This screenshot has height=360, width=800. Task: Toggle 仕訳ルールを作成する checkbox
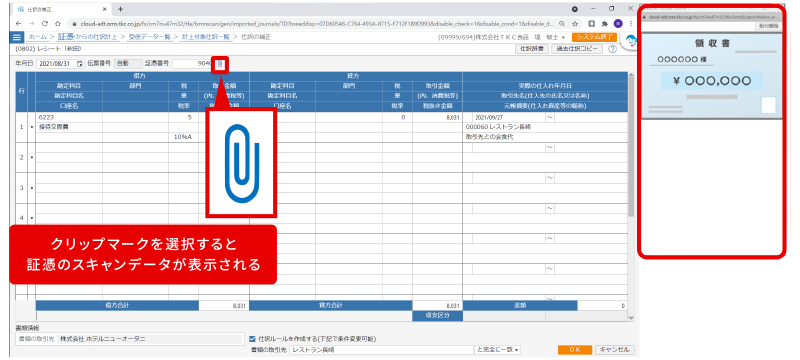coord(252,339)
